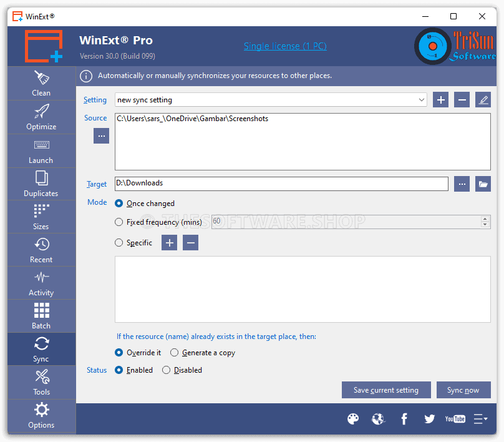Click the Target path field
The width and height of the screenshot is (504, 442).
[281, 184]
